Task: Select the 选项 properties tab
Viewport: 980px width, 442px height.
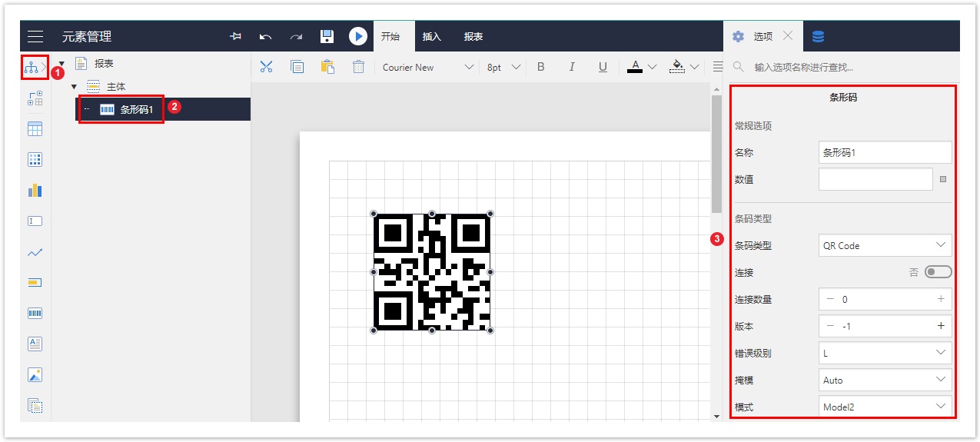Action: click(762, 36)
